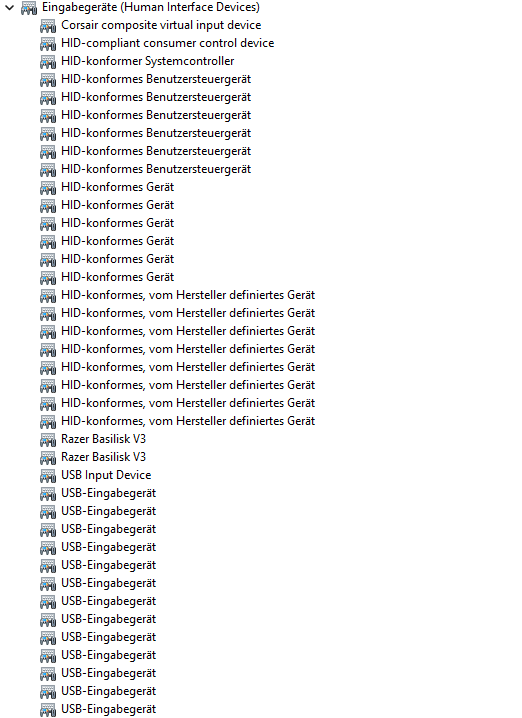The width and height of the screenshot is (522, 718).
Task: Select HID-compliant consumer control device entry
Action: coord(168,43)
